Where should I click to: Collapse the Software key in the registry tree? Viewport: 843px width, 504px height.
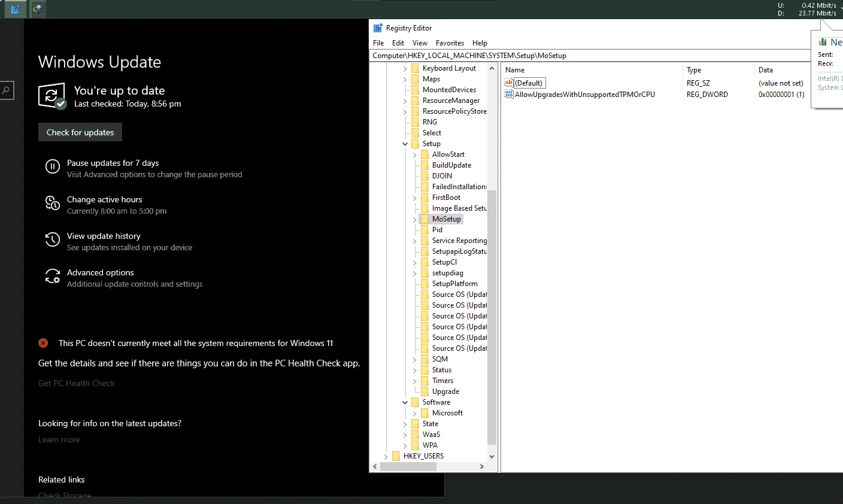coord(405,402)
